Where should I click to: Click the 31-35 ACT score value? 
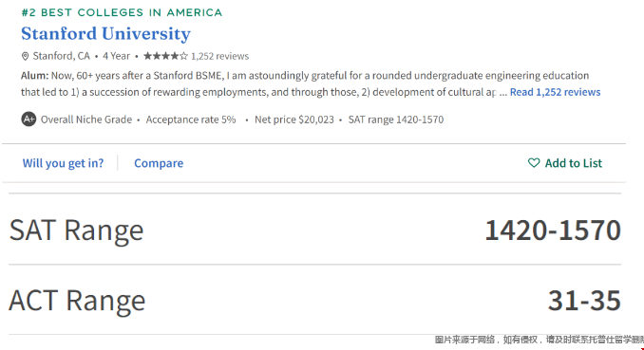pos(584,301)
